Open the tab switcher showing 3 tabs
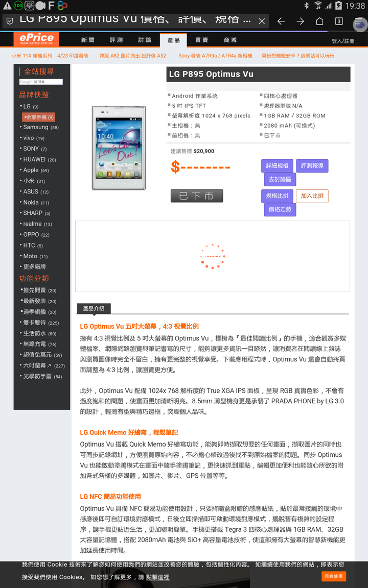This screenshot has height=588, width=368. (x=339, y=21)
